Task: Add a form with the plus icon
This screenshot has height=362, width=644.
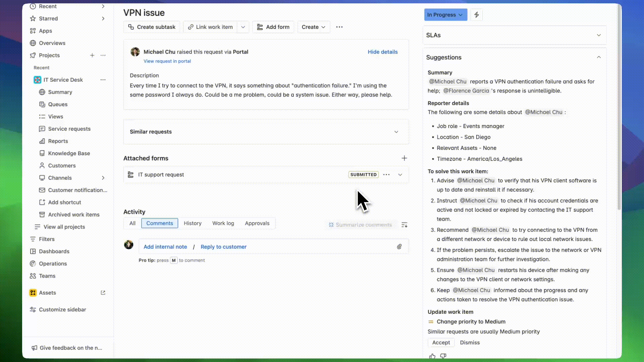Action: 405,158
